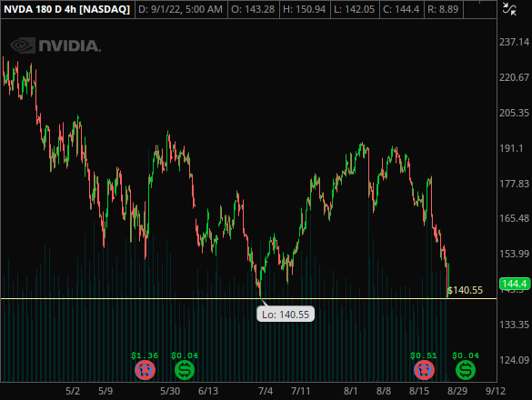Click the 9/12 date on time axis
Viewport: 532px width, 400px height.
(x=496, y=391)
